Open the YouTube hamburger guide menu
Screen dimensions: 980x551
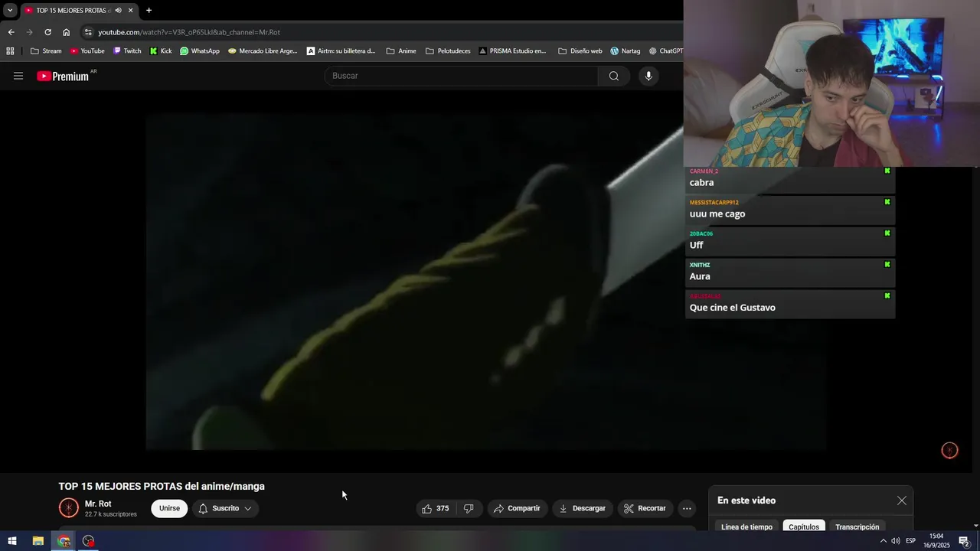pos(18,76)
